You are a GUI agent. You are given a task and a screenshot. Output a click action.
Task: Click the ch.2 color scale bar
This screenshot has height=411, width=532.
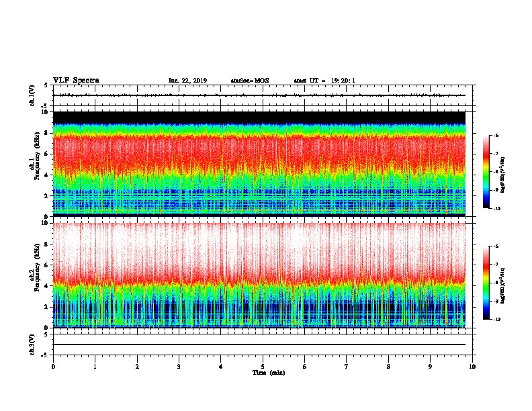tap(486, 283)
